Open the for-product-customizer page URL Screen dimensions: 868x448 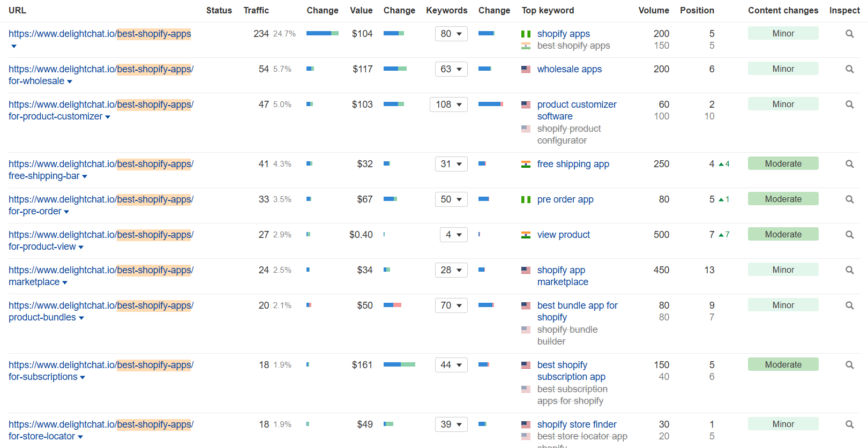coord(101,110)
